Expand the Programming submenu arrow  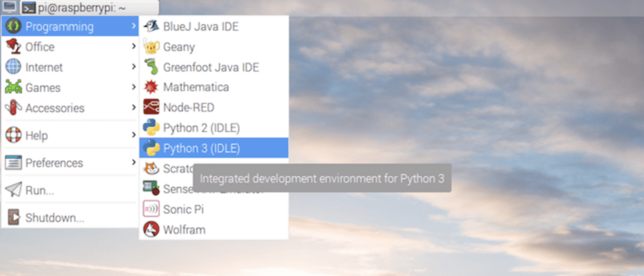point(133,26)
